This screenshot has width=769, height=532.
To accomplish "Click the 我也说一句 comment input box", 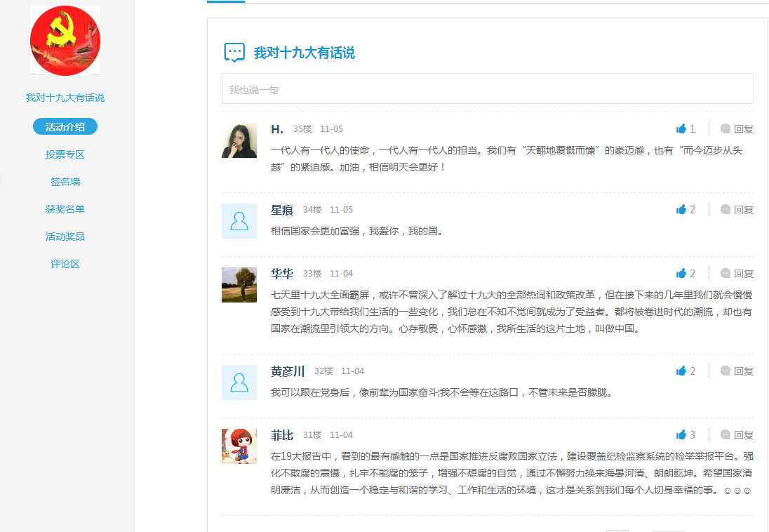I will click(487, 89).
